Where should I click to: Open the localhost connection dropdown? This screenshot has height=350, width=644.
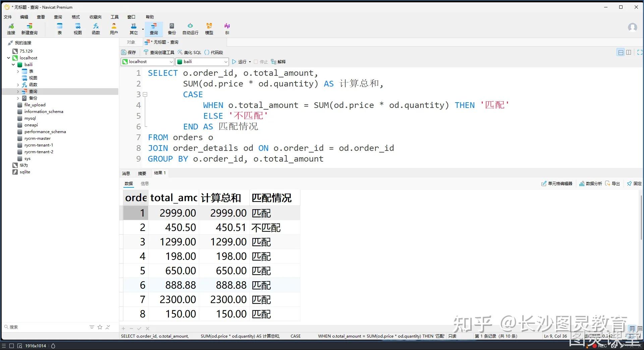[171, 62]
